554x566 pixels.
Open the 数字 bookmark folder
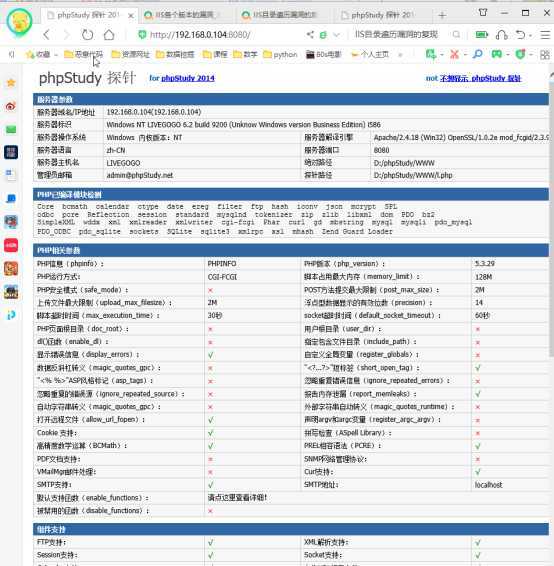point(245,55)
